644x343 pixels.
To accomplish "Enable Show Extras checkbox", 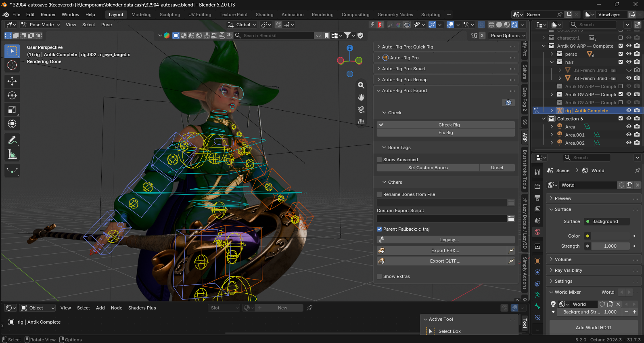I will pyautogui.click(x=379, y=276).
